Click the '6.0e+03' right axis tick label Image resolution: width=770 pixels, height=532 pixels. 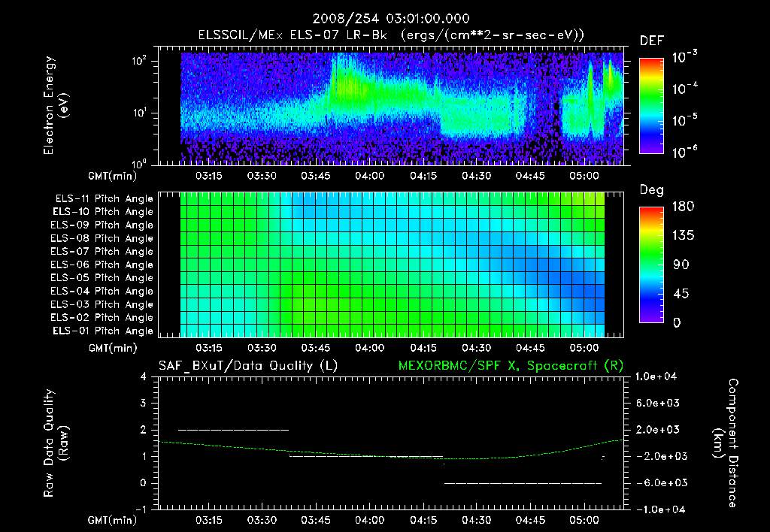pyautogui.click(x=658, y=403)
